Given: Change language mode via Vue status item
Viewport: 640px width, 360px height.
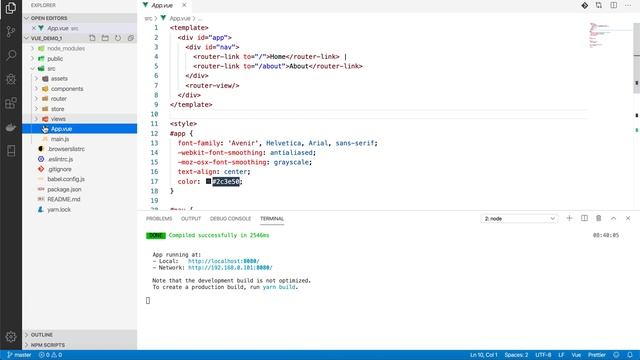Looking at the screenshot, I should point(576,355).
